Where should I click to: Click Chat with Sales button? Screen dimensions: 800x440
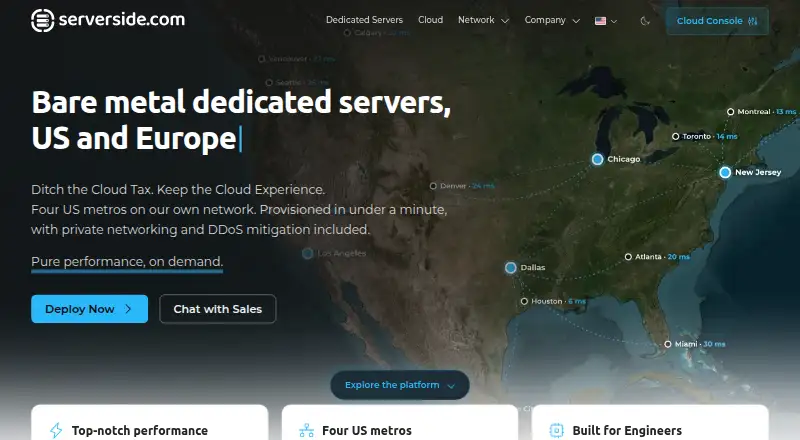coord(218,309)
